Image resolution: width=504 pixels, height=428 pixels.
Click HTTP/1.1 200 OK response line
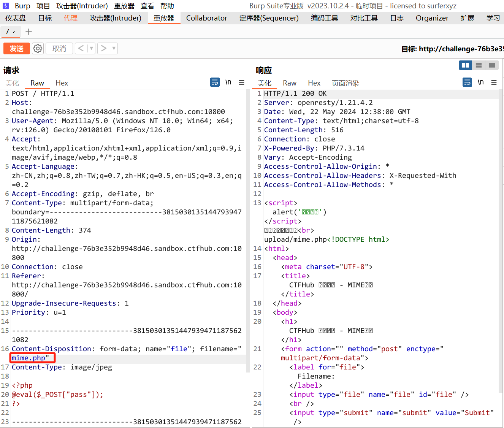tap(295, 94)
